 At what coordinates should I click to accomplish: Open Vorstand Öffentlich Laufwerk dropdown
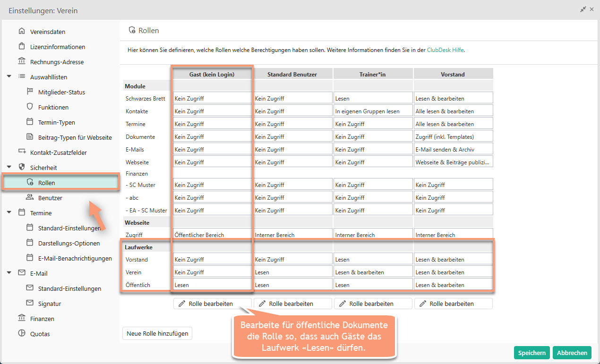click(454, 285)
